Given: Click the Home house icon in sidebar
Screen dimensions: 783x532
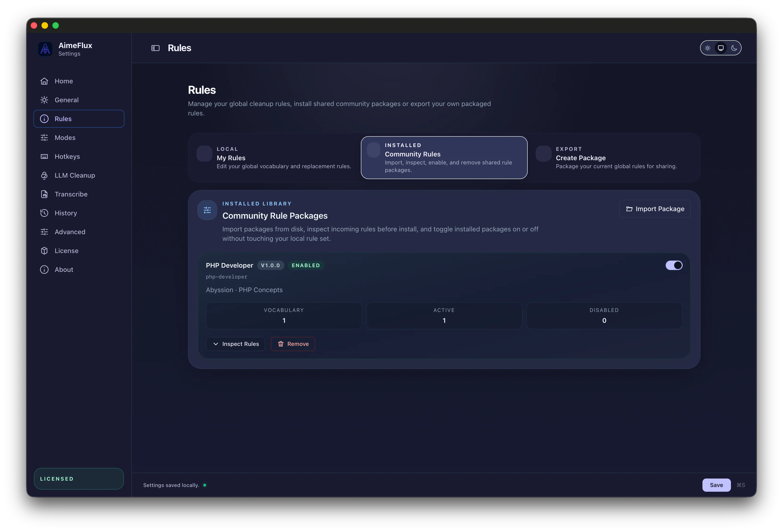Looking at the screenshot, I should (x=44, y=81).
